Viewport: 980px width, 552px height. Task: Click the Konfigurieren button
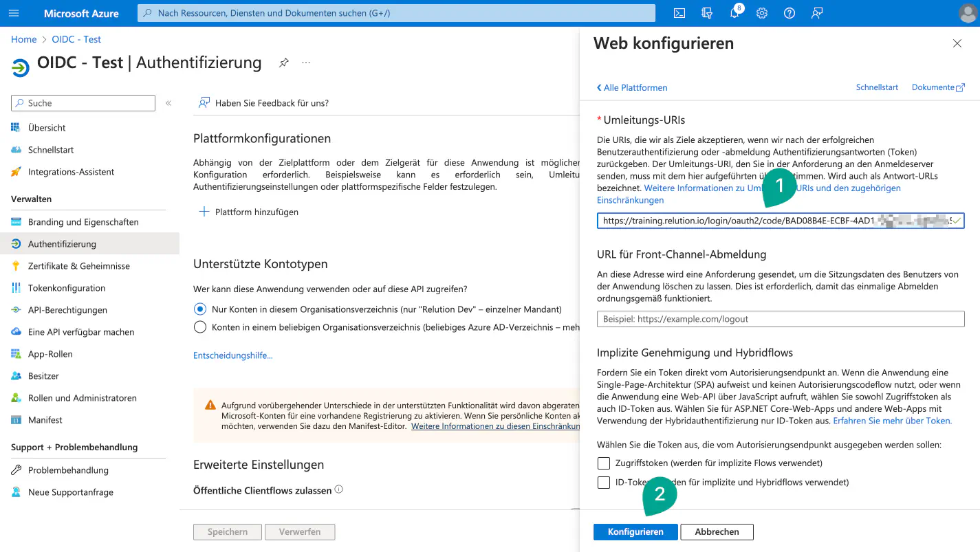635,532
